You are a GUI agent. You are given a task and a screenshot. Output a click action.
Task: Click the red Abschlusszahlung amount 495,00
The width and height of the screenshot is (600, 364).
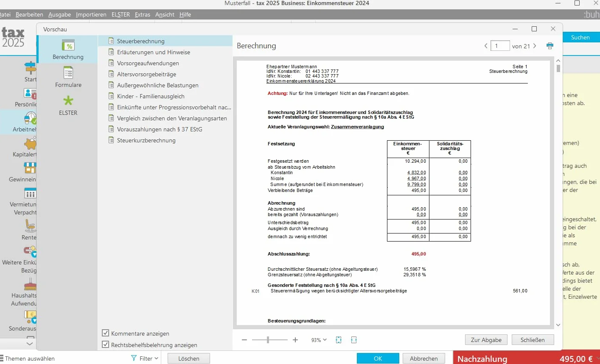418,254
